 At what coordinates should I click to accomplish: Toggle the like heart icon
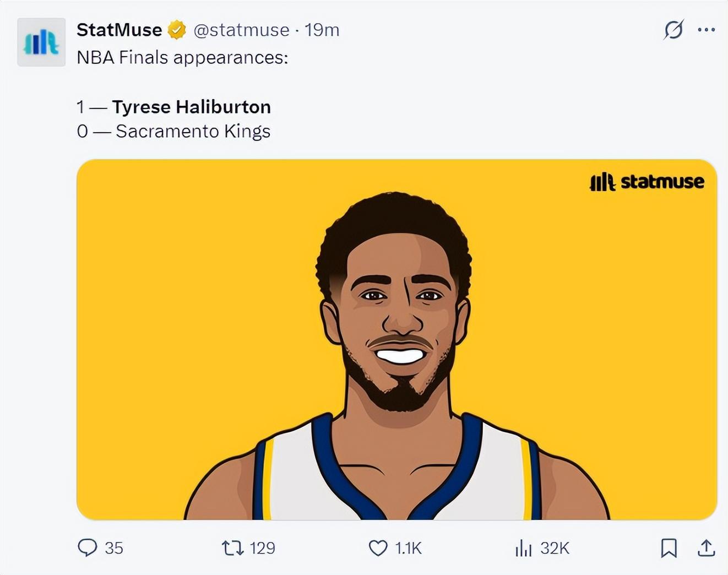tap(378, 548)
